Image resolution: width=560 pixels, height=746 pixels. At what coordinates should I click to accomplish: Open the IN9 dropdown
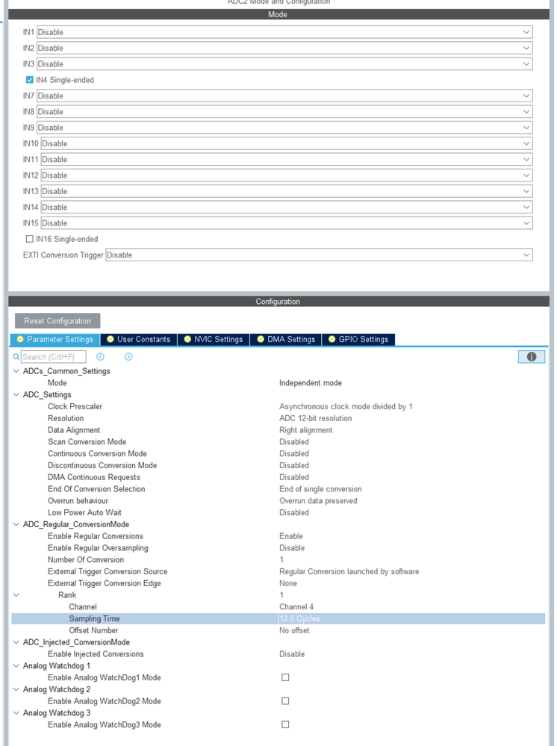284,128
